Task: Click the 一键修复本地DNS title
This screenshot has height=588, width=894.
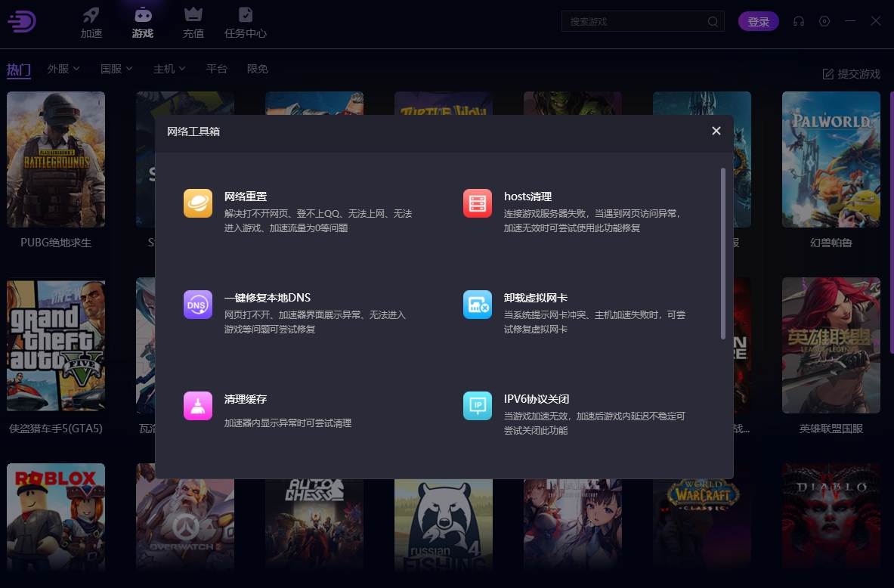Action: pyautogui.click(x=268, y=298)
